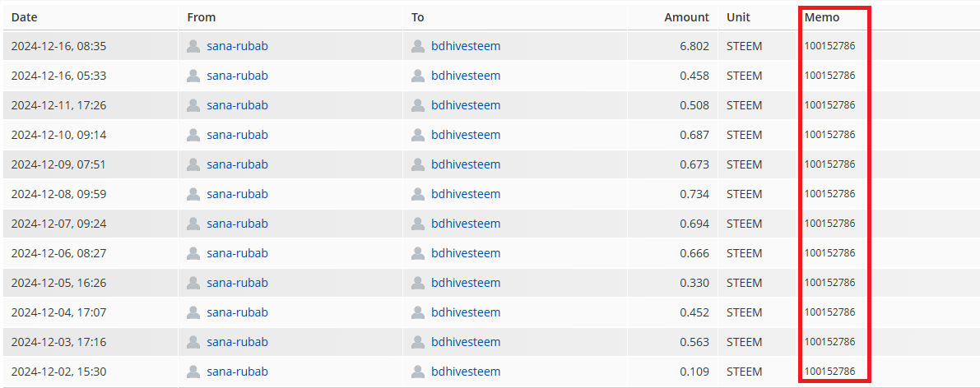Screen dimensions: 980x388
Task: Open sana-rubab profile in the 2024-12-07 row
Action: [237, 224]
